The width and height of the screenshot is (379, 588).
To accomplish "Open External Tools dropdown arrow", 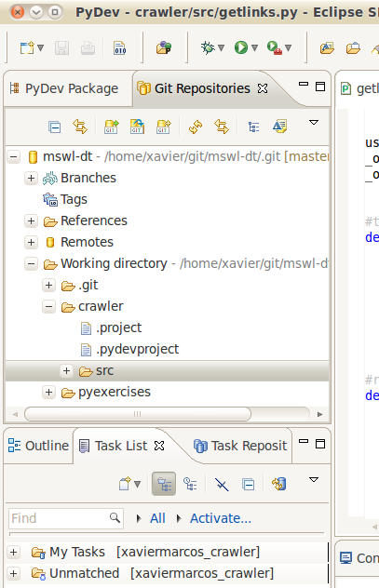I will [288, 48].
